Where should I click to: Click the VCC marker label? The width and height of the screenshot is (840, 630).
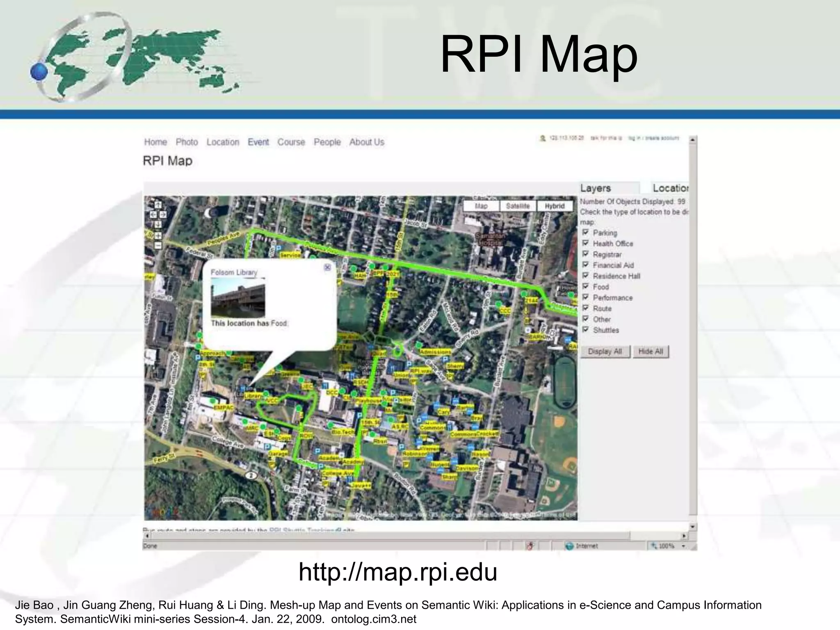coord(272,400)
